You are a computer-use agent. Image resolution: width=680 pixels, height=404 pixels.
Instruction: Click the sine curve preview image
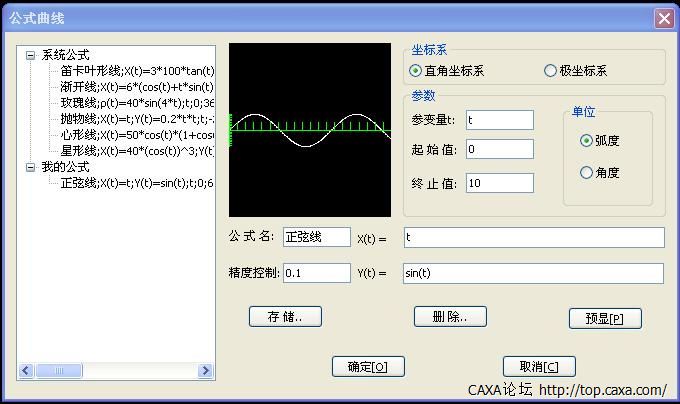(x=310, y=130)
